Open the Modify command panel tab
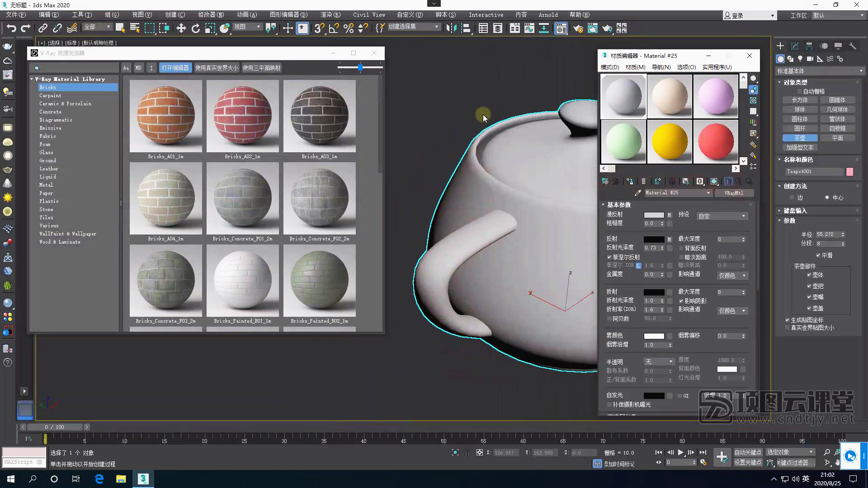Image resolution: width=868 pixels, height=488 pixels. pos(794,46)
